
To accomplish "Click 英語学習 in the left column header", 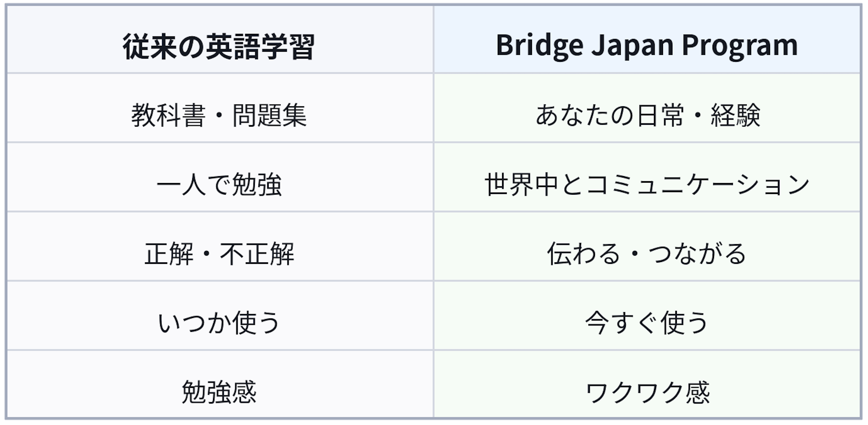I will click(x=260, y=47).
